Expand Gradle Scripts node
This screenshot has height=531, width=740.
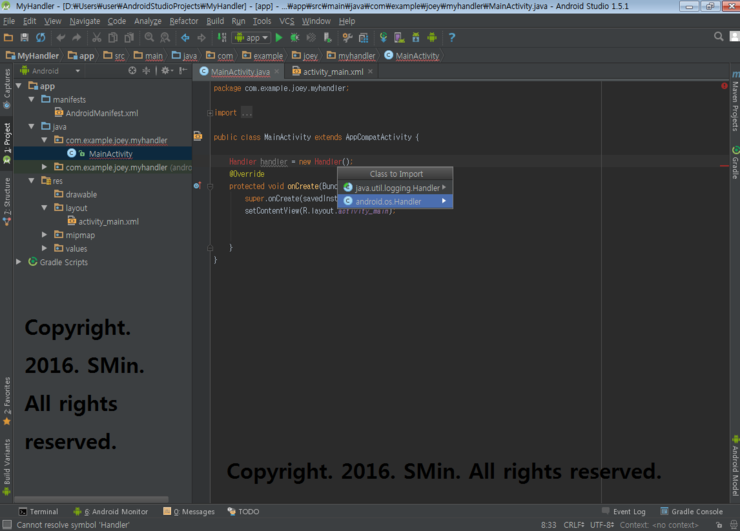19,262
